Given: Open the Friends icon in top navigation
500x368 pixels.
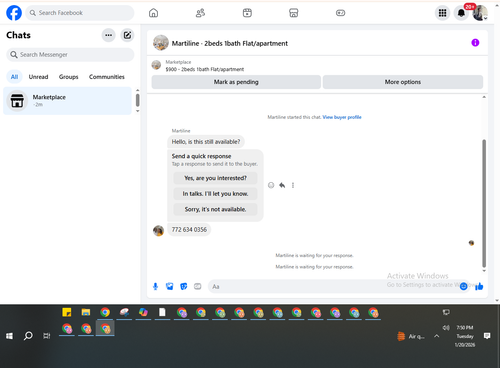Looking at the screenshot, I should point(200,13).
